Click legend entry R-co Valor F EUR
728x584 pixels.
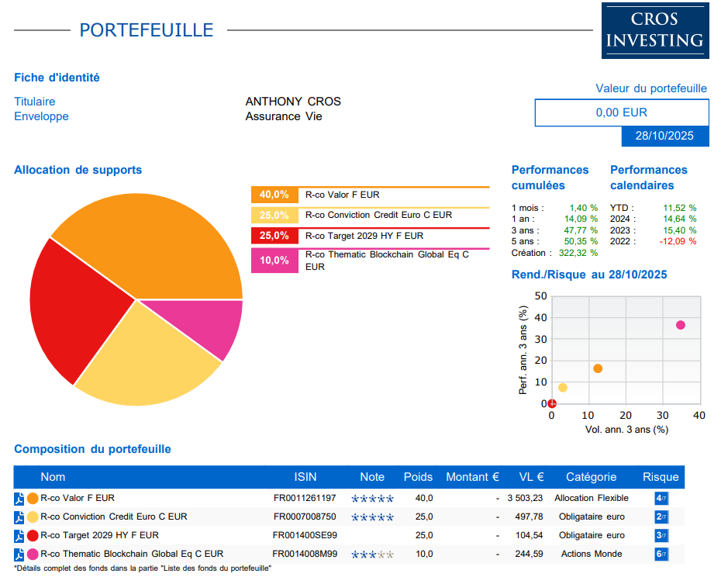[x=342, y=195]
